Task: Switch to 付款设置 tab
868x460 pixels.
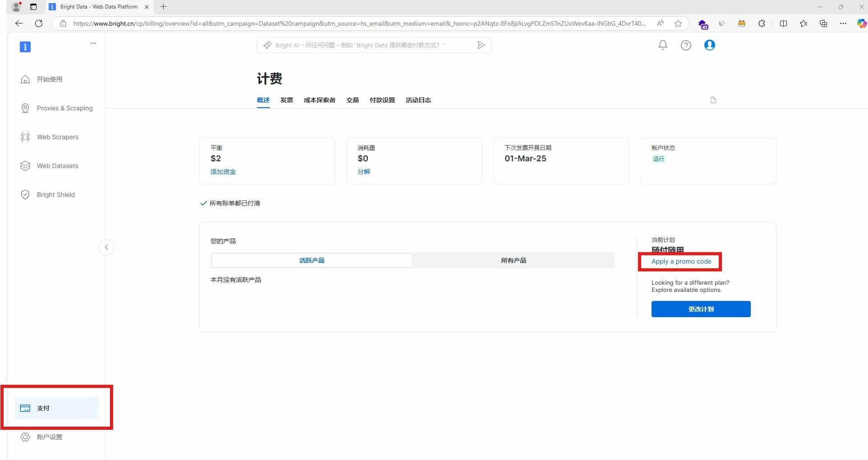Action: tap(382, 100)
